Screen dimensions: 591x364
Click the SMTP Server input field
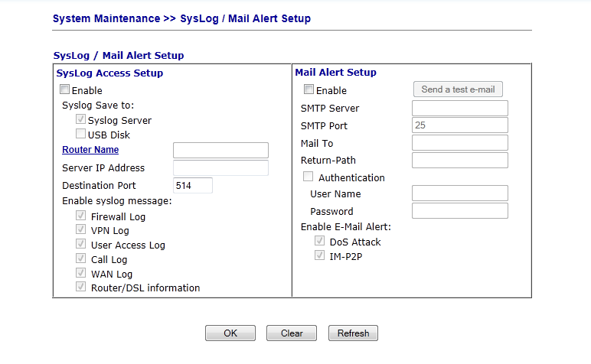click(x=459, y=108)
